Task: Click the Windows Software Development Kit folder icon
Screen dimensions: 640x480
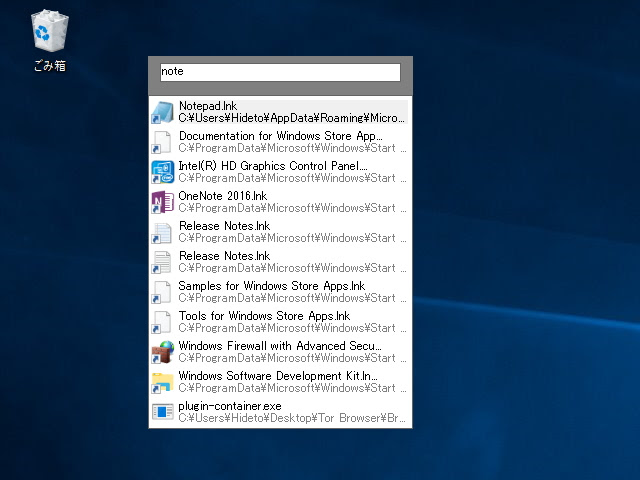Action: pos(162,382)
